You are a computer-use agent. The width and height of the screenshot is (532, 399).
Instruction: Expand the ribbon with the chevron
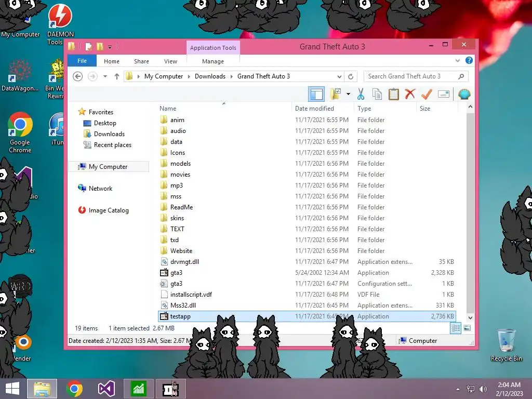(457, 61)
